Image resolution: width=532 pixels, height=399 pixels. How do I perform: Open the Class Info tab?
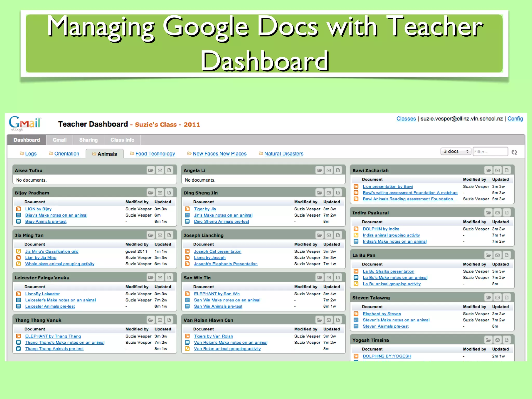pos(122,140)
